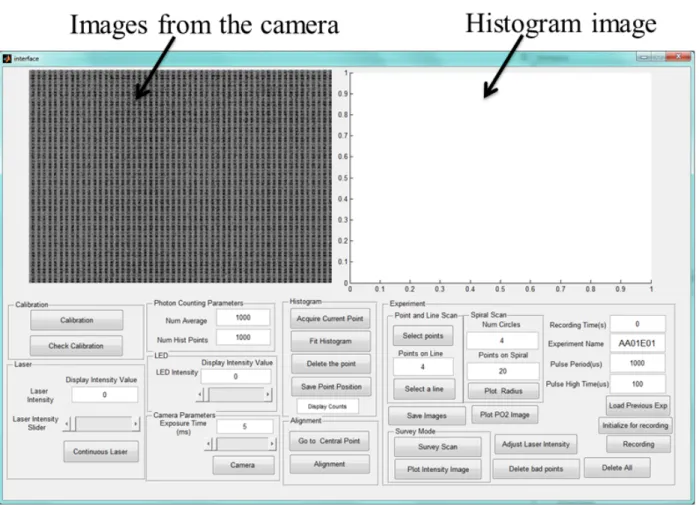Click Laser Display Intensity Value field
This screenshot has height=505, width=699.
[105, 394]
